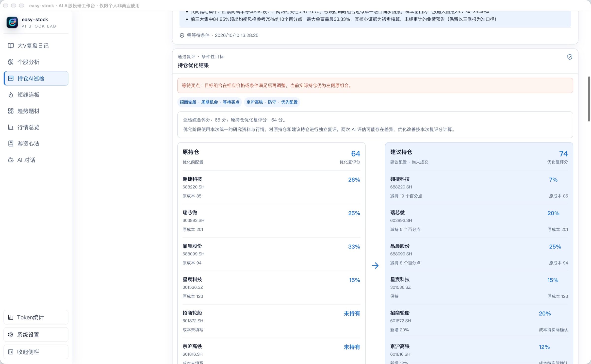Screen dimensions: 591x364
Task: Click the 系统设置 gear icon
Action: click(11, 335)
